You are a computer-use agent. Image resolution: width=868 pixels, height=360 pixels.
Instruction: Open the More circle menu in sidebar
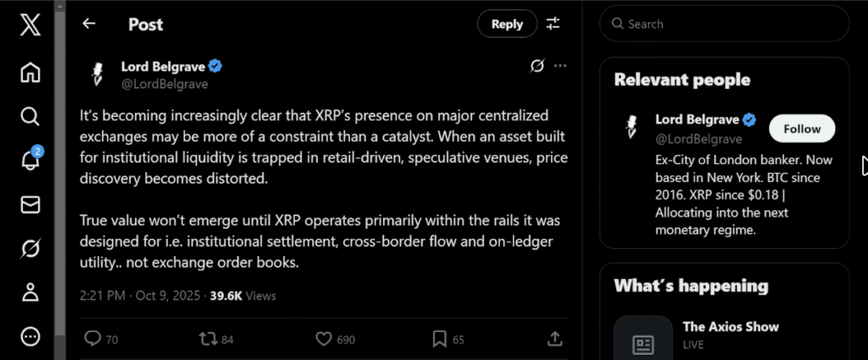[30, 336]
